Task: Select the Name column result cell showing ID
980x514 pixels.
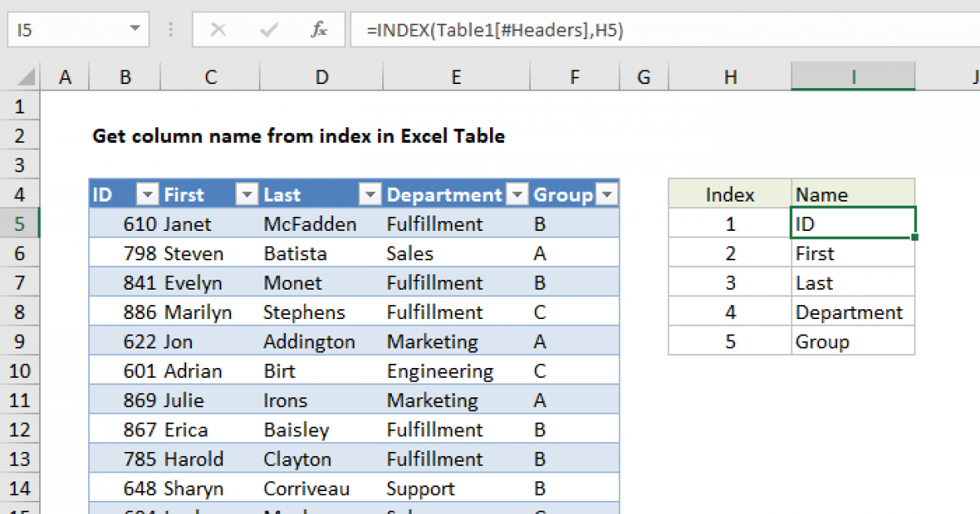Action: click(852, 224)
